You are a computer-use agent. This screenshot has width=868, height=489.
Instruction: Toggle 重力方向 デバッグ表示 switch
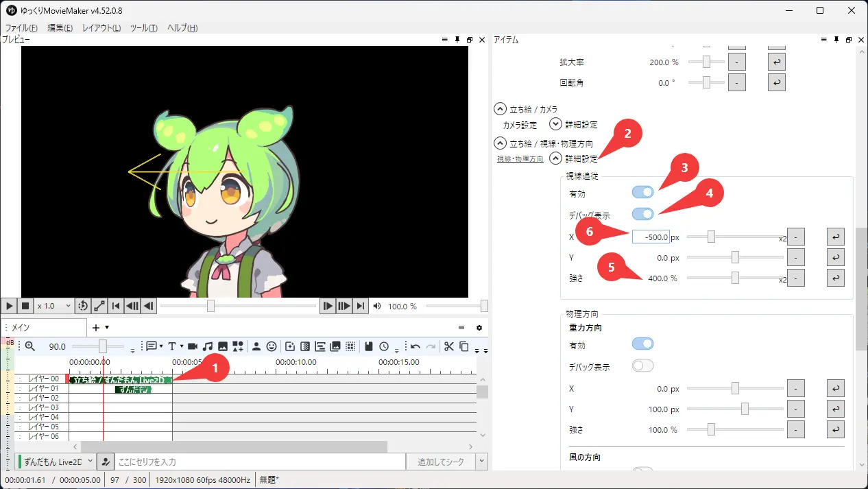coord(642,366)
